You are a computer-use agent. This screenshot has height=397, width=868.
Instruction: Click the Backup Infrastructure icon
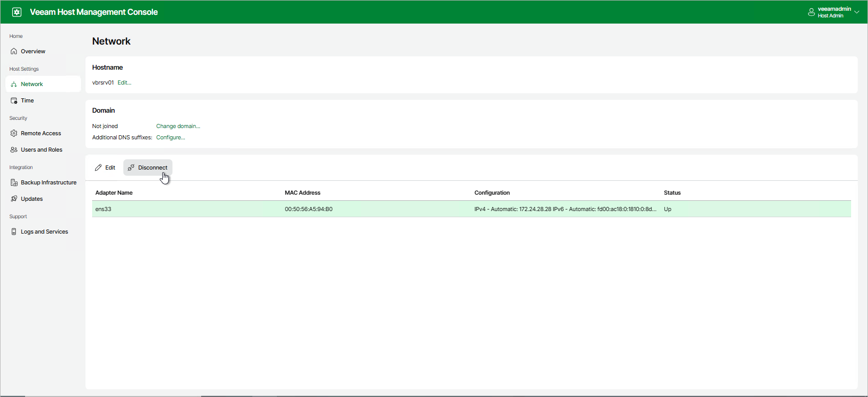point(14,182)
